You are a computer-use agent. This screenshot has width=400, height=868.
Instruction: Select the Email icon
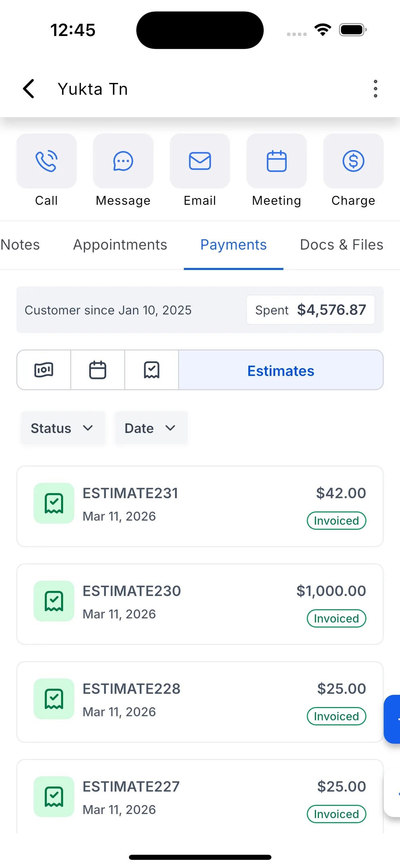pos(200,161)
